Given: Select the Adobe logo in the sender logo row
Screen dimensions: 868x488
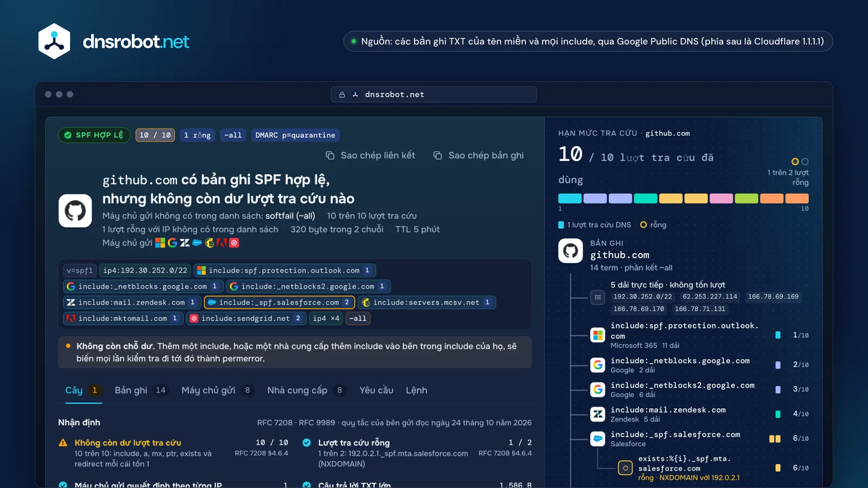Looking at the screenshot, I should (x=222, y=243).
